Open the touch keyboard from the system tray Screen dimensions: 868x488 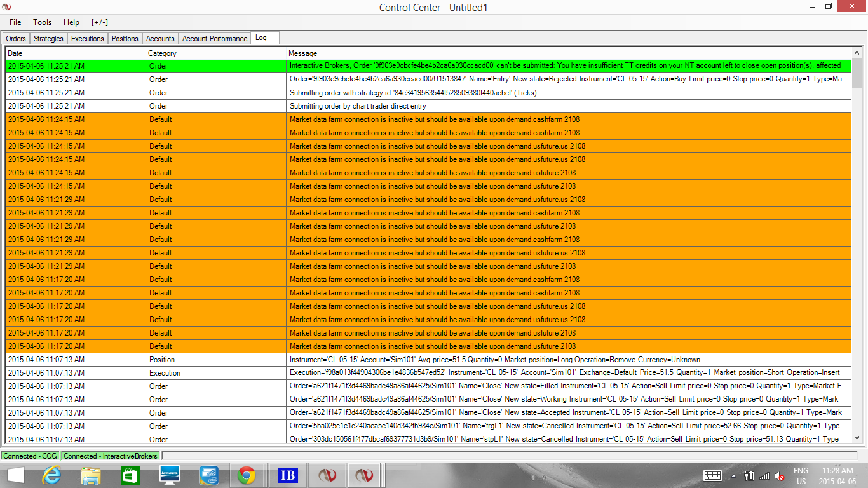pos(712,476)
